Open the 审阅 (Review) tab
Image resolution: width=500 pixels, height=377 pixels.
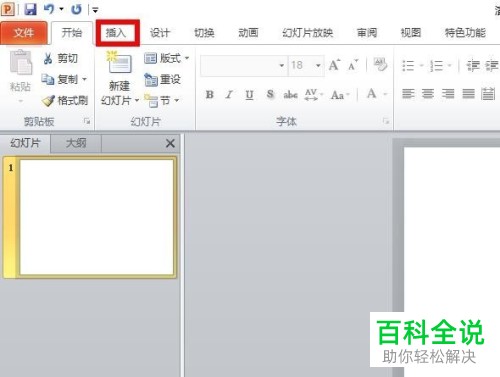click(367, 33)
